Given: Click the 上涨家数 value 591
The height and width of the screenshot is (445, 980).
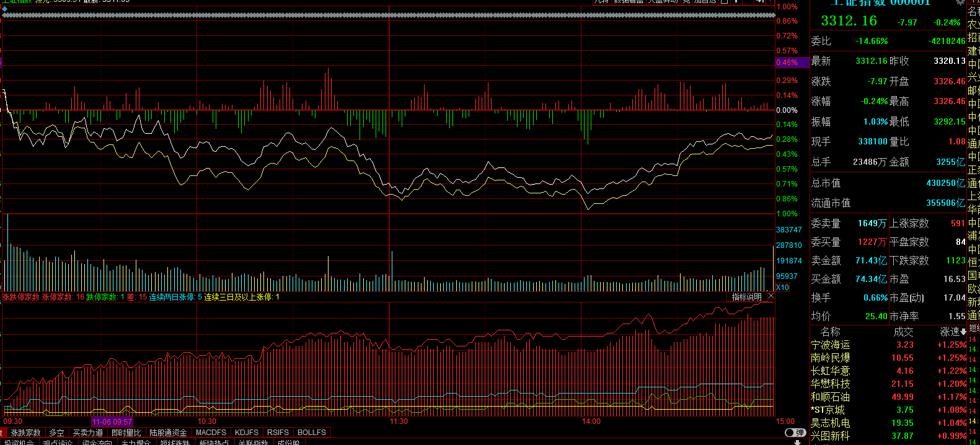Looking at the screenshot, I should click(958, 223).
